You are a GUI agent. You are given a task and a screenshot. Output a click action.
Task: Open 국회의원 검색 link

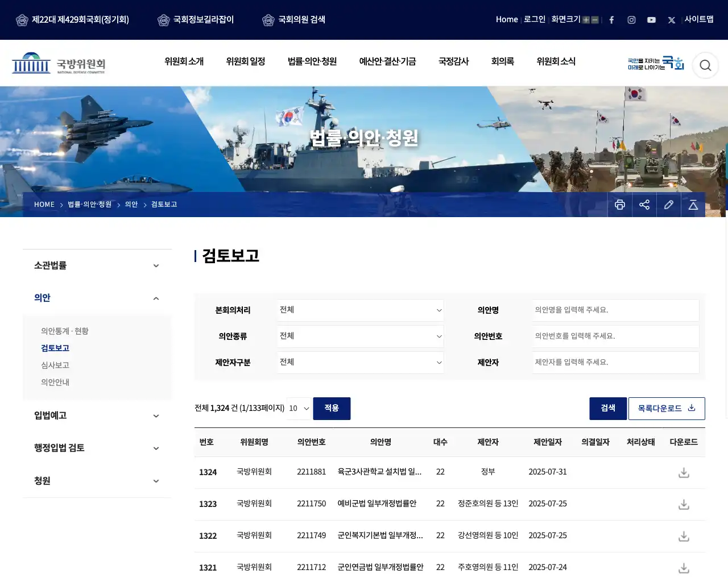(x=293, y=20)
